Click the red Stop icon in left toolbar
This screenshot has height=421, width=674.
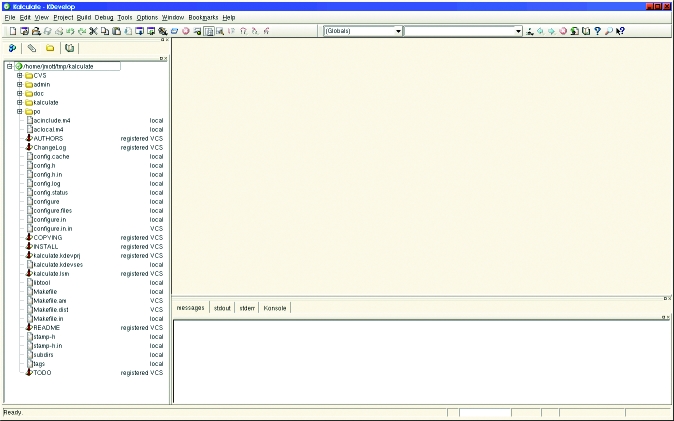[x=186, y=31]
